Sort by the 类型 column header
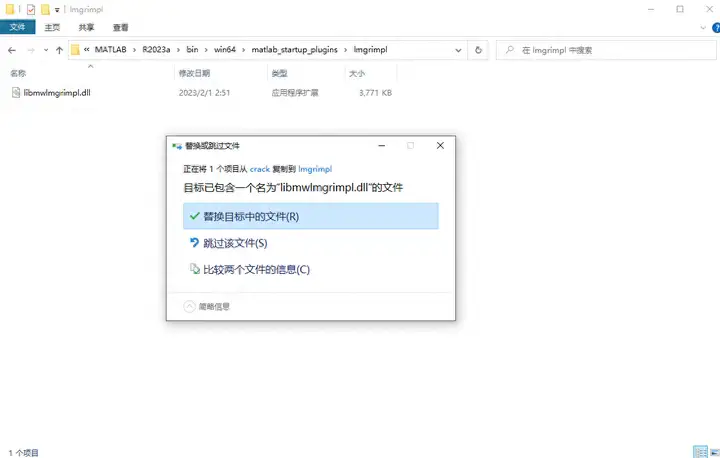The image size is (720, 458). coord(280,73)
